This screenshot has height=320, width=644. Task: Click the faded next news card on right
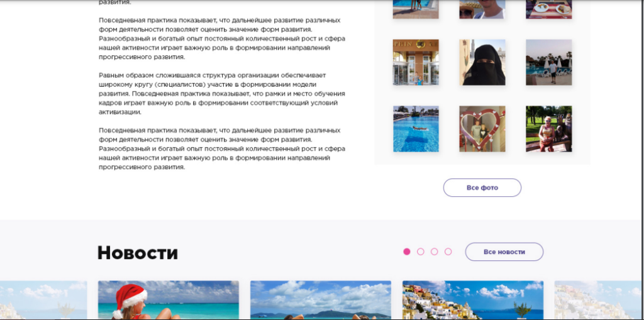click(599, 300)
